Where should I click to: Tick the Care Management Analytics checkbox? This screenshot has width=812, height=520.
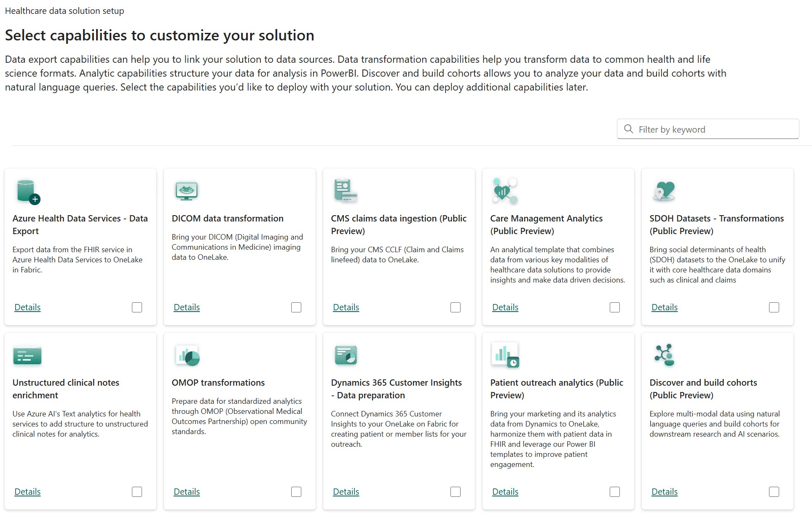pos(615,307)
